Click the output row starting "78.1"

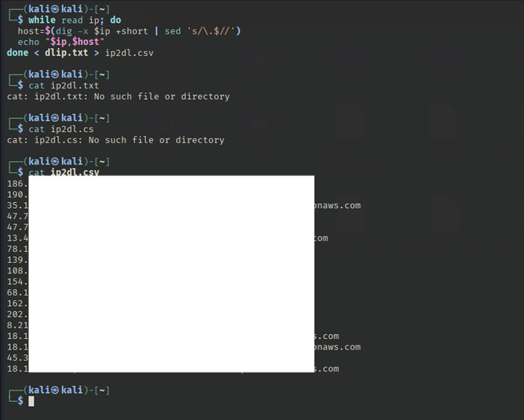(x=18, y=249)
